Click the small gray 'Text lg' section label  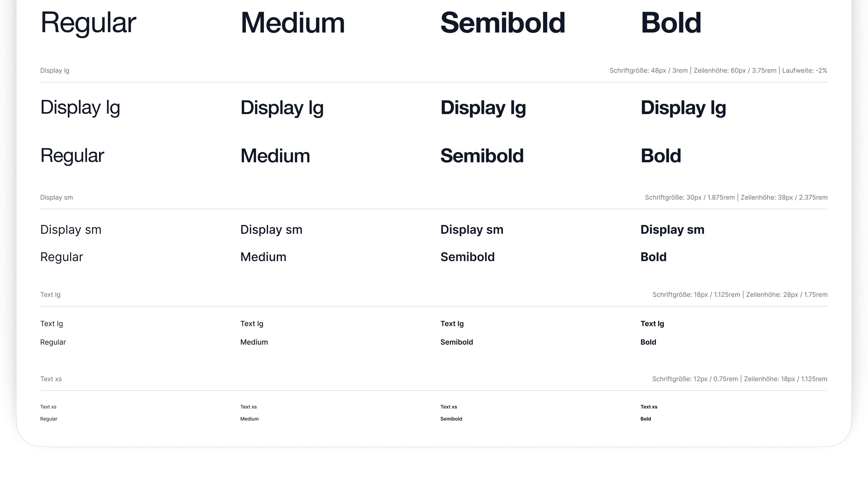coord(50,295)
